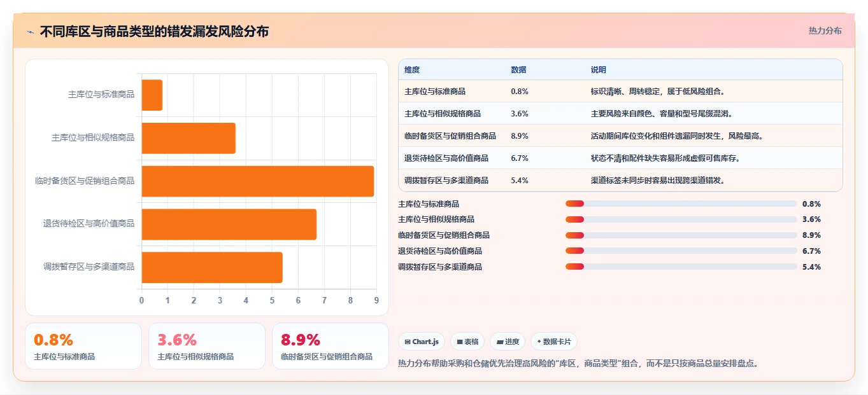
Task: Click chart axis label 主库位与相似规格商品
Action: click(x=93, y=137)
